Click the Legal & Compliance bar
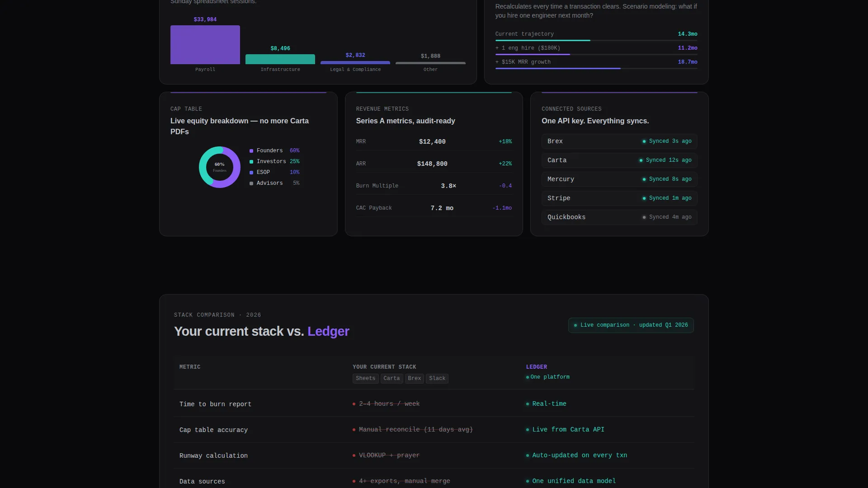 point(355,63)
